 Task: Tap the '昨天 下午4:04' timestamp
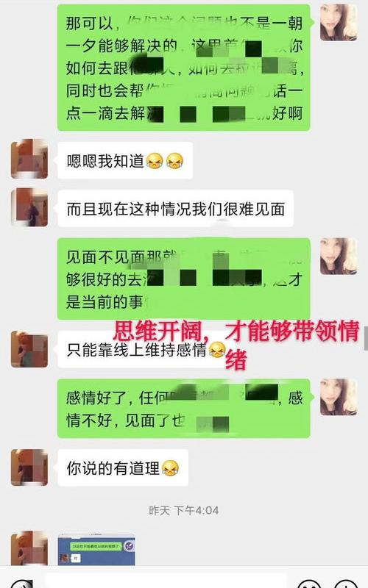coord(183,510)
